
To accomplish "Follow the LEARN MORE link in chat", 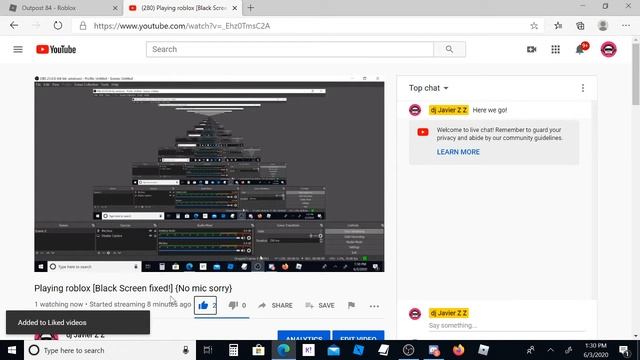I will [x=458, y=152].
